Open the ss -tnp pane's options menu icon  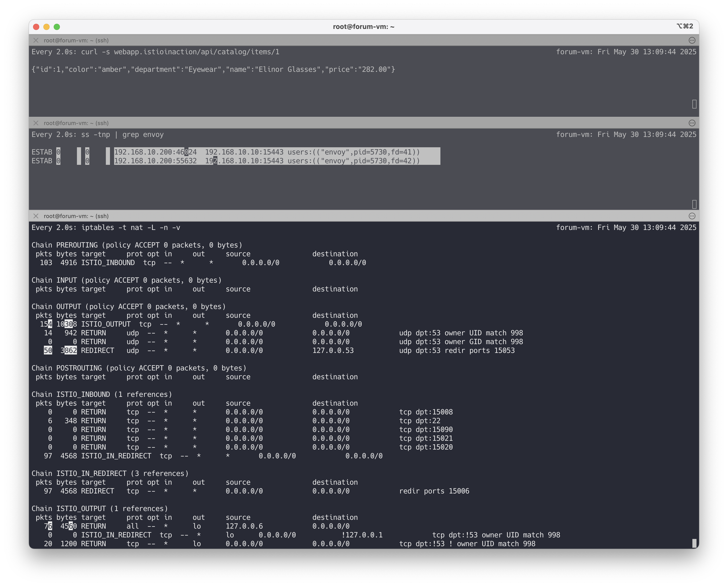click(x=692, y=123)
